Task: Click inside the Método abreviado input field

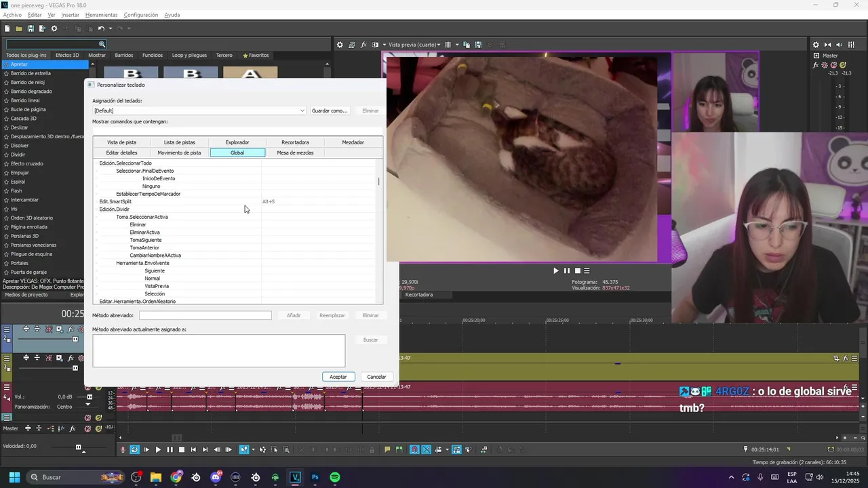Action: click(205, 315)
